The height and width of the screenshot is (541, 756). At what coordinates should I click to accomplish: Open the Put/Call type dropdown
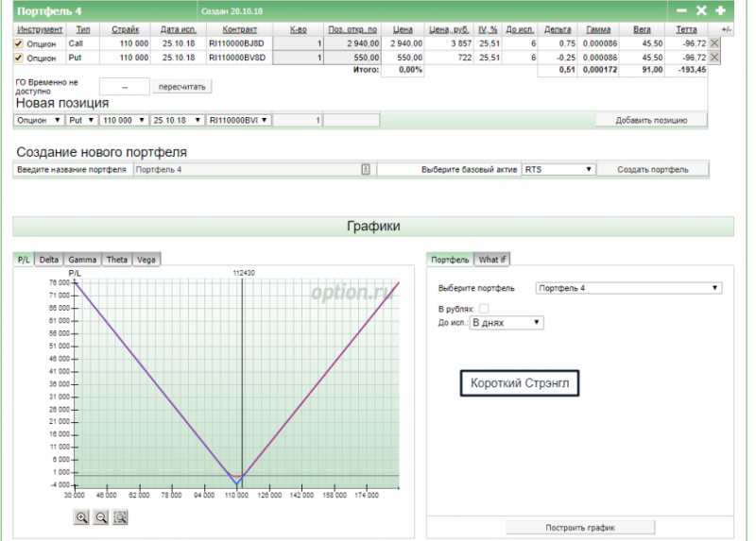[81, 120]
